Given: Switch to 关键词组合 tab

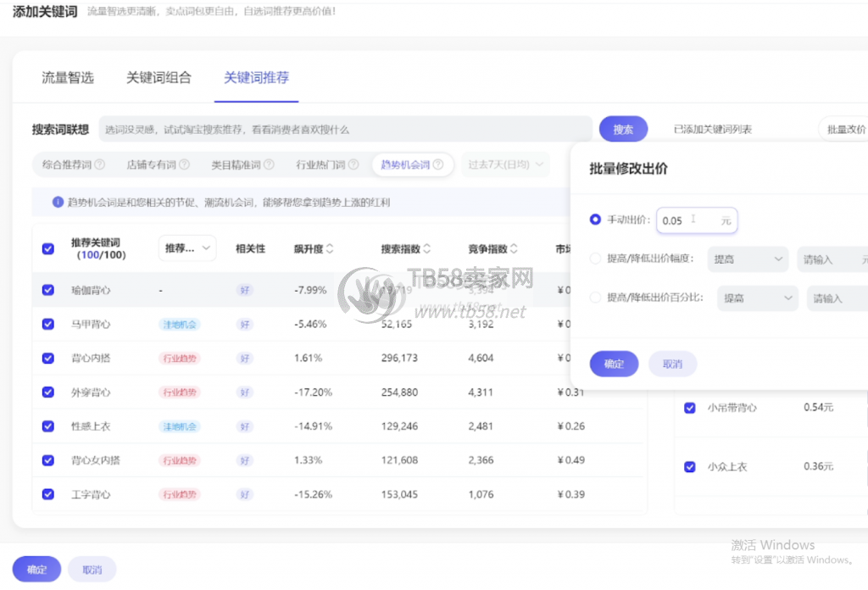Looking at the screenshot, I should (x=159, y=77).
